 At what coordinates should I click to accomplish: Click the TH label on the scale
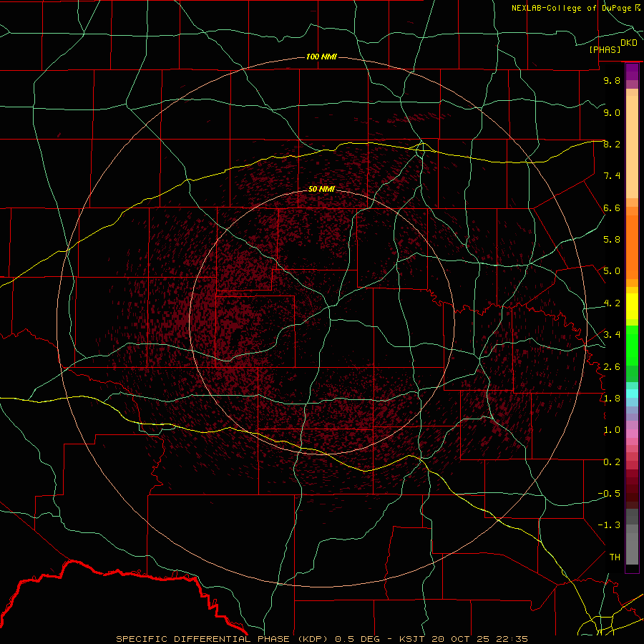(x=615, y=557)
